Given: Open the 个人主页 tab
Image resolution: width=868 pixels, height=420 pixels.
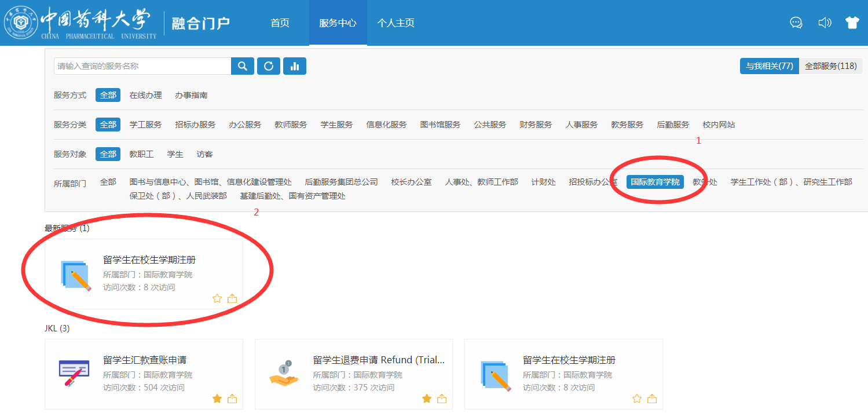Looking at the screenshot, I should tap(395, 23).
